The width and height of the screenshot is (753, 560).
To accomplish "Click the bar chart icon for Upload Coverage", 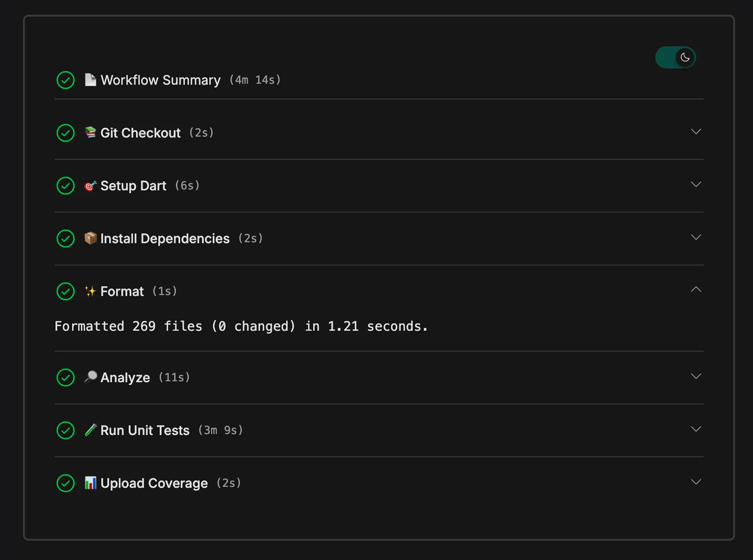I will (90, 483).
